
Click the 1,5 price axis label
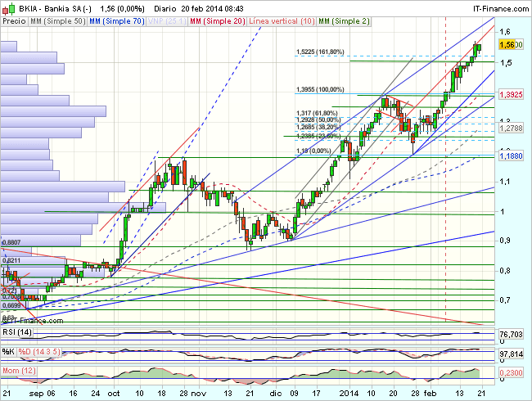504,63
